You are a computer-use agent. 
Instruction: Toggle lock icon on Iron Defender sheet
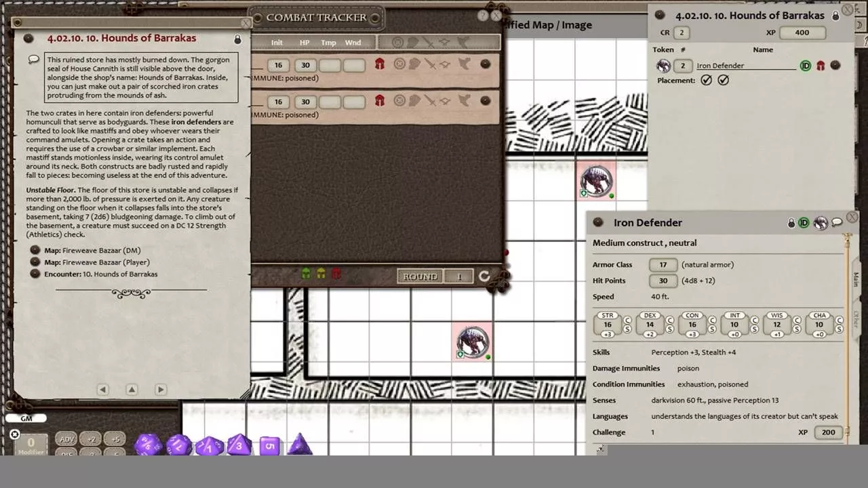click(x=791, y=223)
